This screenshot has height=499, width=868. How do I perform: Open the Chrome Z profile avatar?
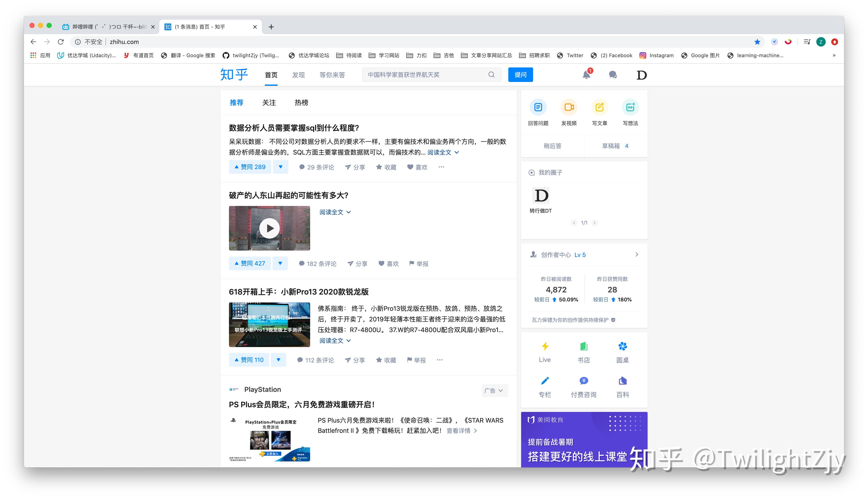coord(821,42)
